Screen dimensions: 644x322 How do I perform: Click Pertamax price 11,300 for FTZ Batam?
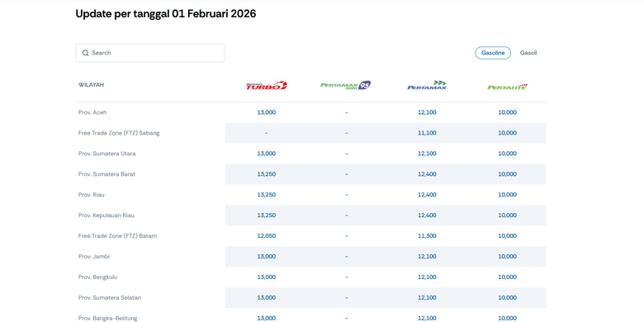pos(427,236)
